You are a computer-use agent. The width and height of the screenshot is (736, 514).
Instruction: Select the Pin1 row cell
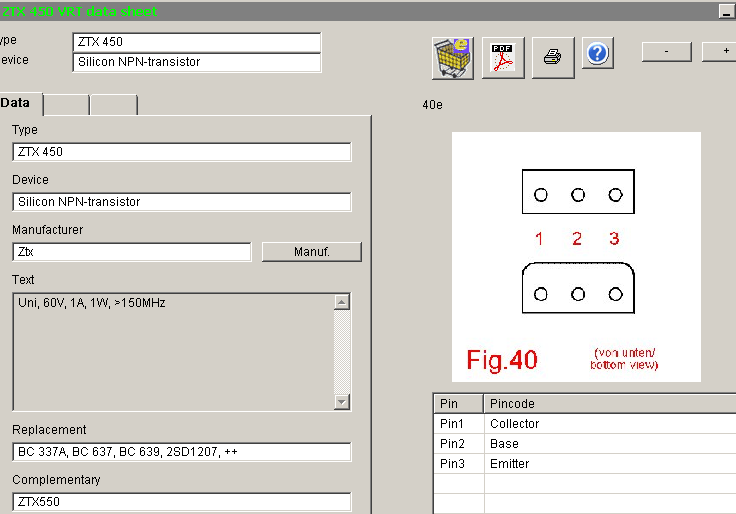459,424
